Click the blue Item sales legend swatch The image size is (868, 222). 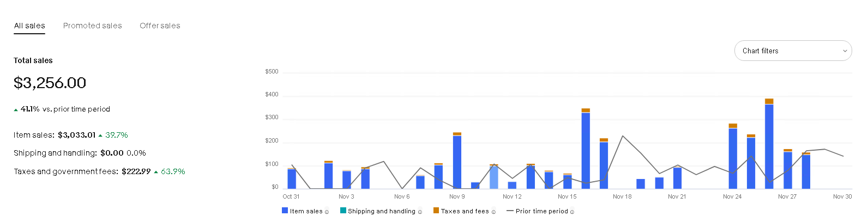285,211
